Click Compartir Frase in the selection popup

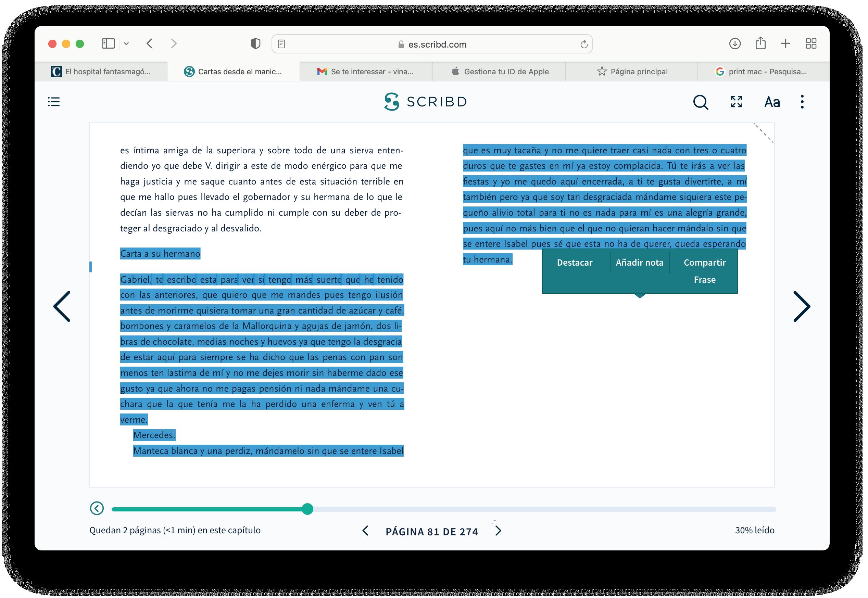pos(705,271)
